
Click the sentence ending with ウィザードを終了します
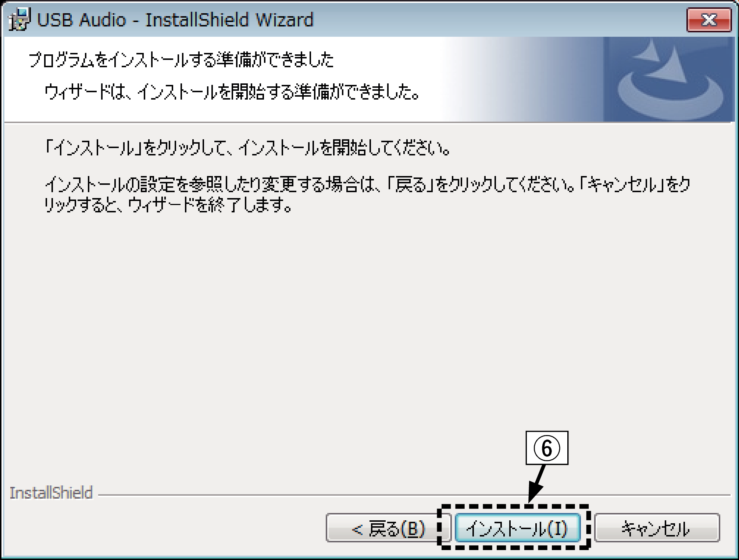click(367, 195)
